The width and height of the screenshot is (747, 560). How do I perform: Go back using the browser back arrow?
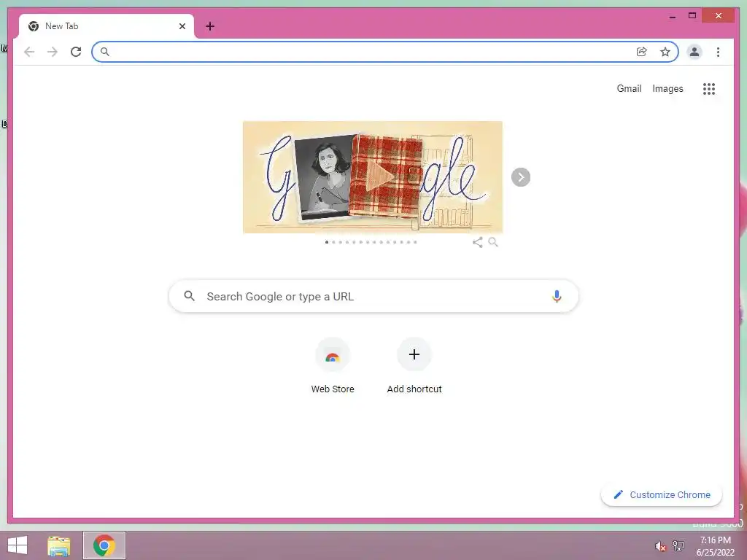(29, 52)
